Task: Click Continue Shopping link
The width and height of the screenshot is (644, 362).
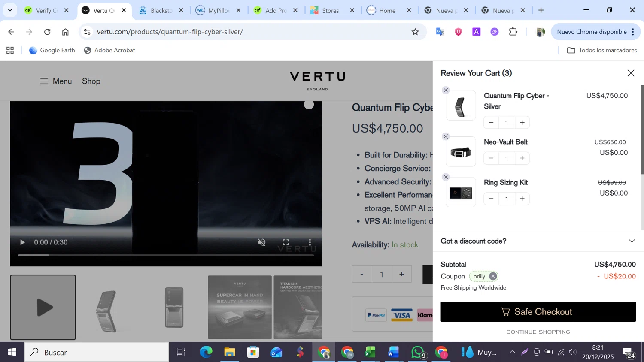Action: point(538,332)
